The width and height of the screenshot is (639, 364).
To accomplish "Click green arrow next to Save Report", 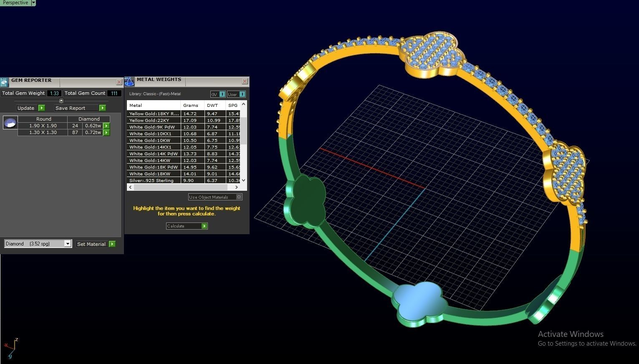I will pos(102,108).
